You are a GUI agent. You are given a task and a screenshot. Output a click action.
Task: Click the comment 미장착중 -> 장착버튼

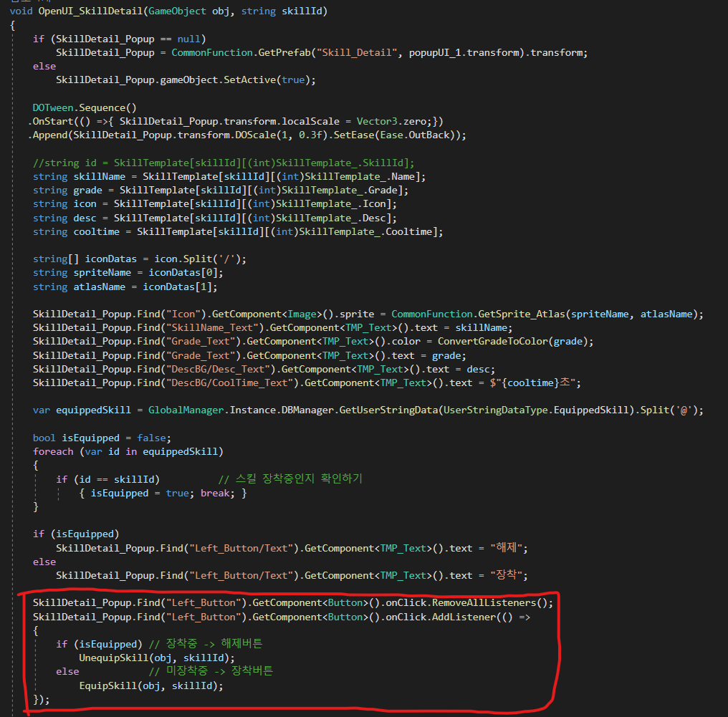pos(211,672)
